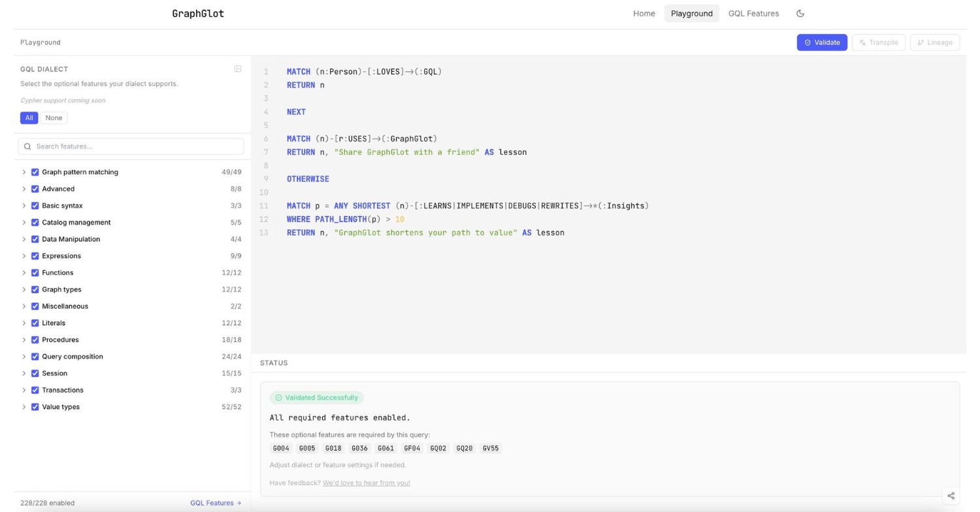This screenshot has width=980, height=512.
Task: Open the We'd love to hear from you link
Action: click(367, 483)
